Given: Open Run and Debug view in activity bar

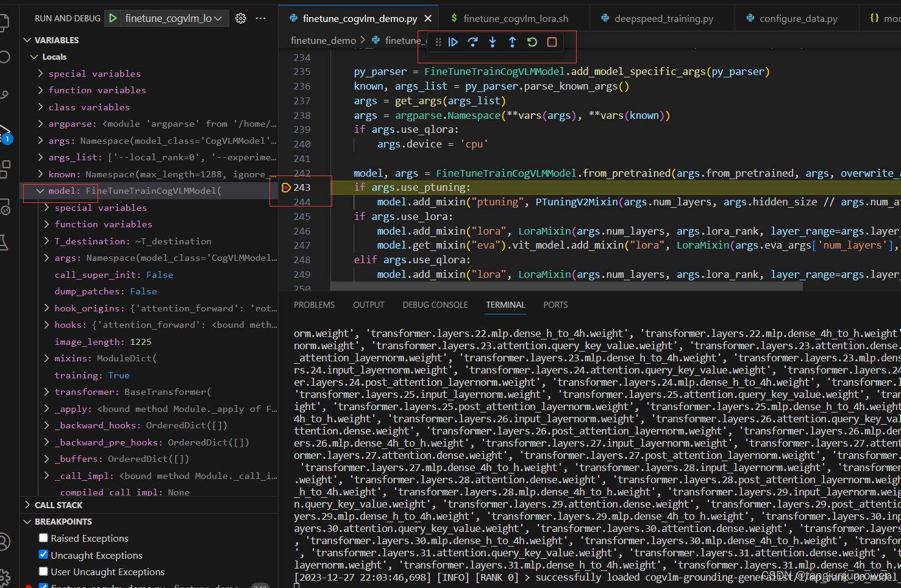Looking at the screenshot, I should click(x=4, y=133).
